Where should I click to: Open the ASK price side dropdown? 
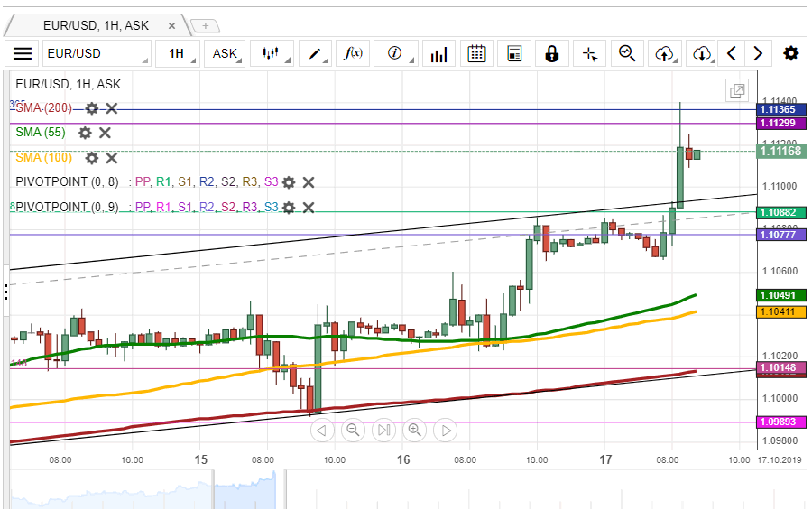(225, 54)
